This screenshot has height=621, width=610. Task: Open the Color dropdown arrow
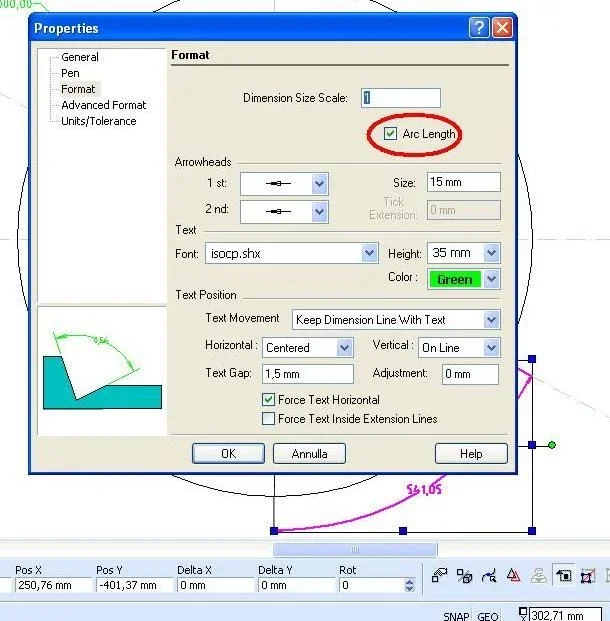pyautogui.click(x=491, y=279)
